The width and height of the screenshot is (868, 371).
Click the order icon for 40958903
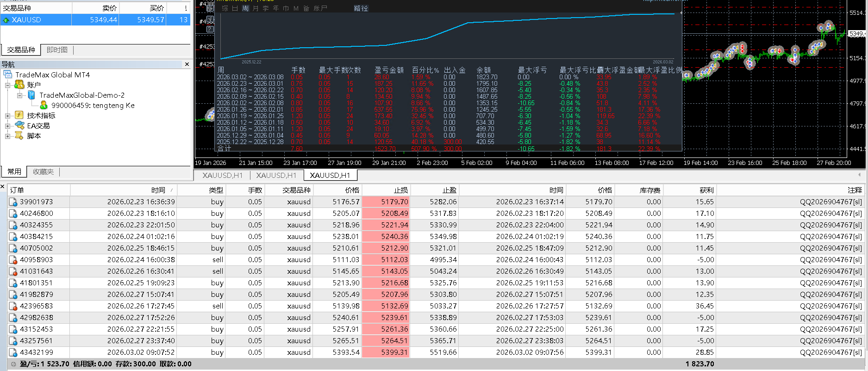tap(13, 260)
